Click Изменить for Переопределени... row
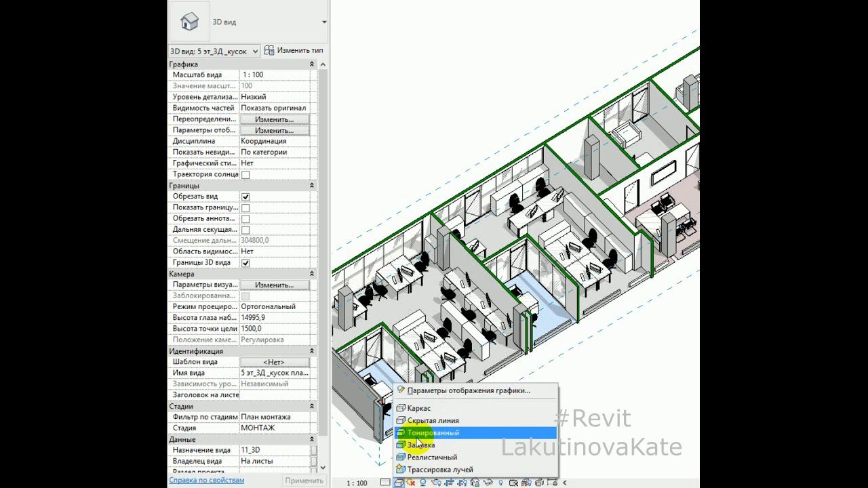The width and height of the screenshot is (868, 488). pyautogui.click(x=274, y=119)
